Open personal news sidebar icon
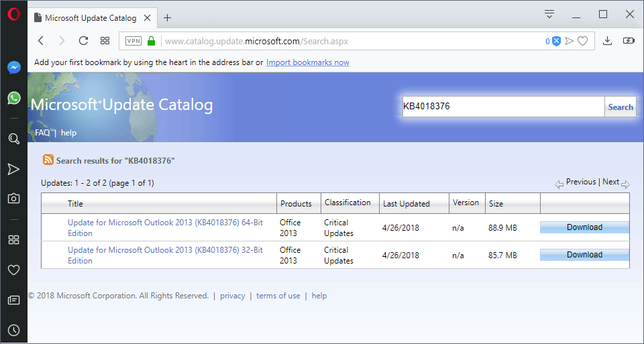 tap(13, 300)
